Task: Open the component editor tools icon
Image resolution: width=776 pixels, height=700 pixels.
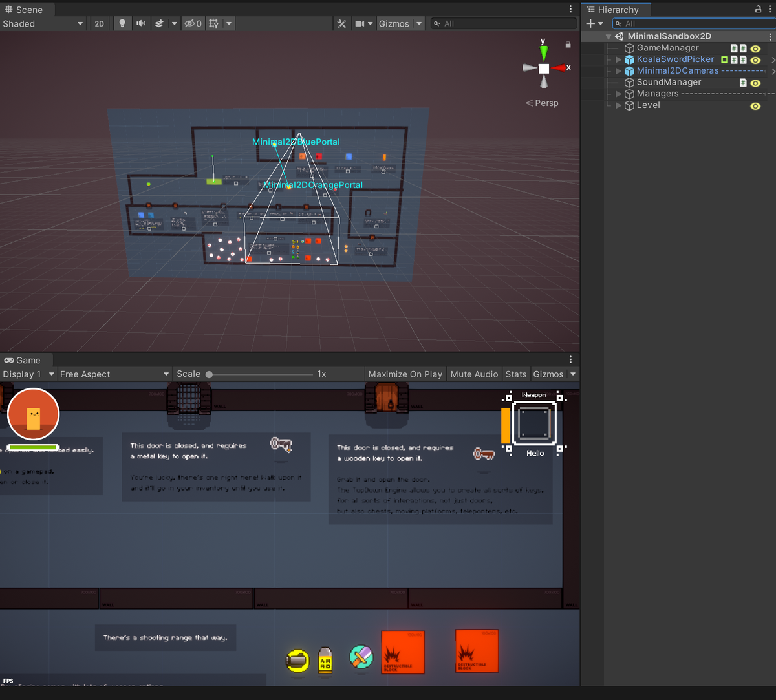Action: [341, 23]
